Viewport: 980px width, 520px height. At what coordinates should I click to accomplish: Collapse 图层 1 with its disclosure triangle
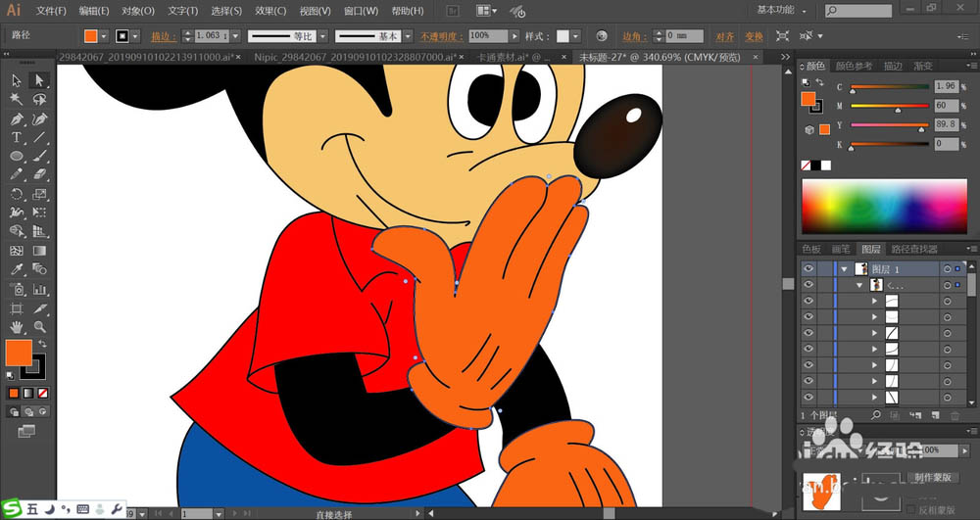click(845, 269)
